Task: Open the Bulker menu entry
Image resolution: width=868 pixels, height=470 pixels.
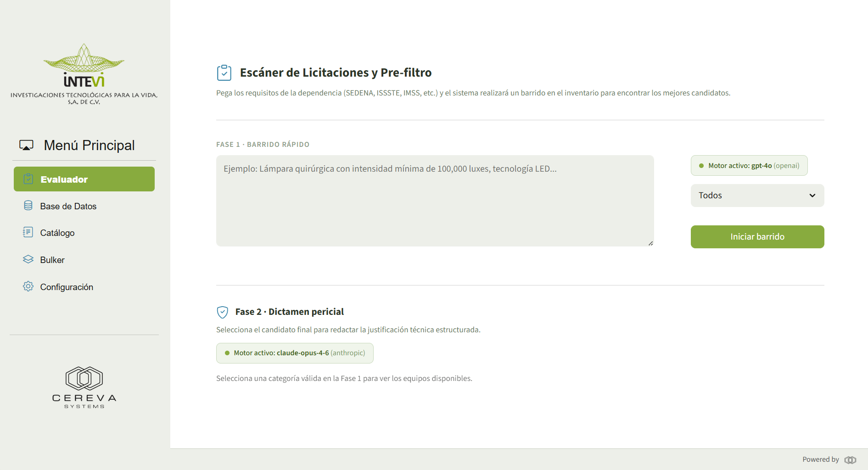Action: (84, 260)
